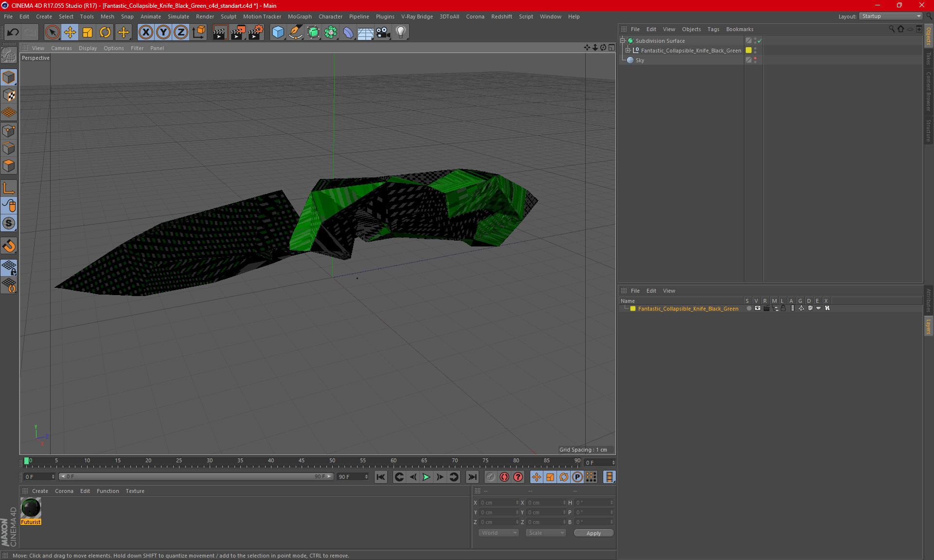Open the Layout Startup dropdown
This screenshot has height=560, width=934.
point(891,17)
